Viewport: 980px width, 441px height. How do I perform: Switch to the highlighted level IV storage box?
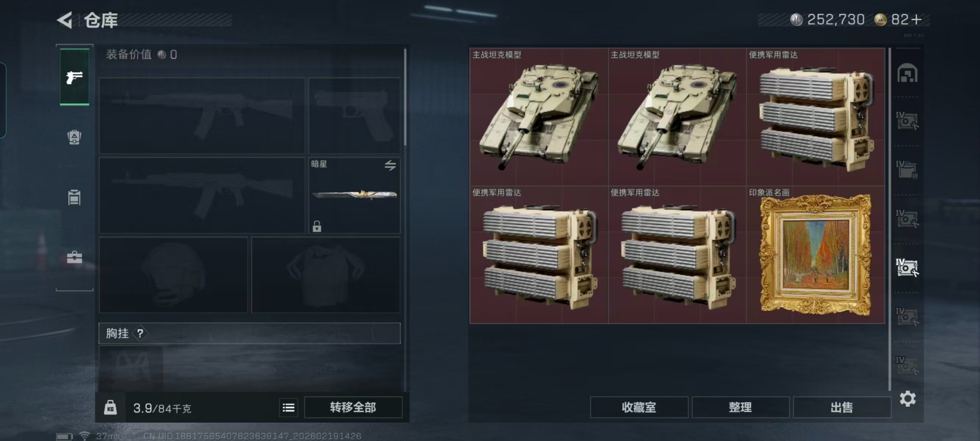click(908, 267)
